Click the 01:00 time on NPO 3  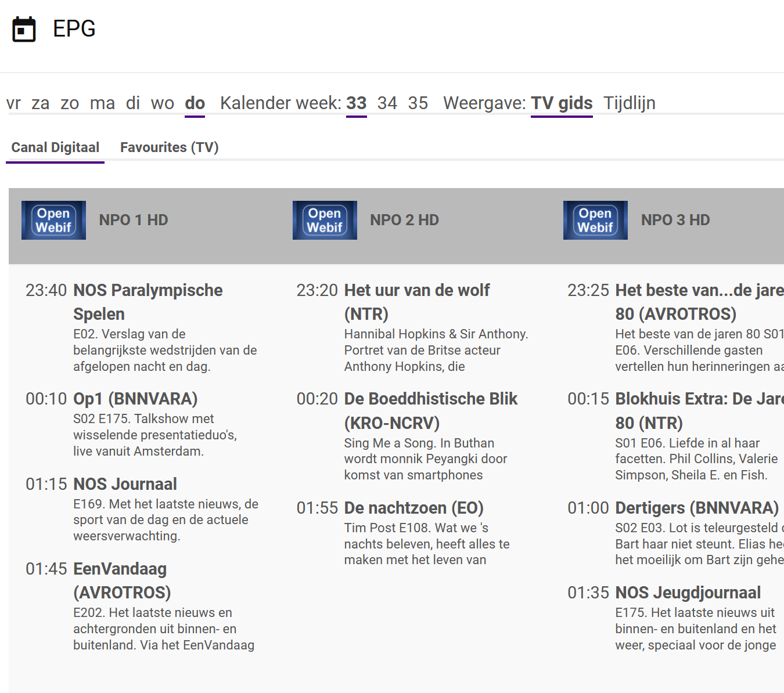click(x=588, y=508)
